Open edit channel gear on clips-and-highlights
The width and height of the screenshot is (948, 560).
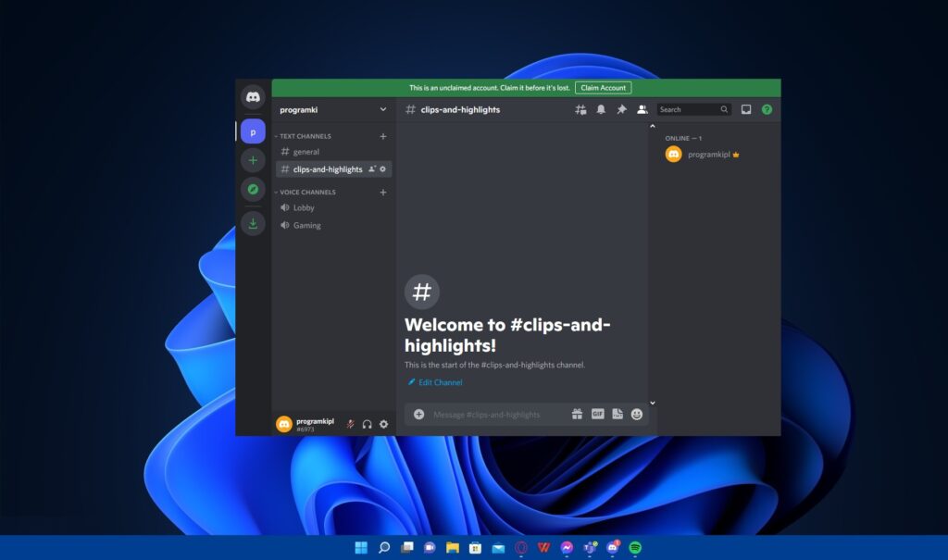coord(382,169)
